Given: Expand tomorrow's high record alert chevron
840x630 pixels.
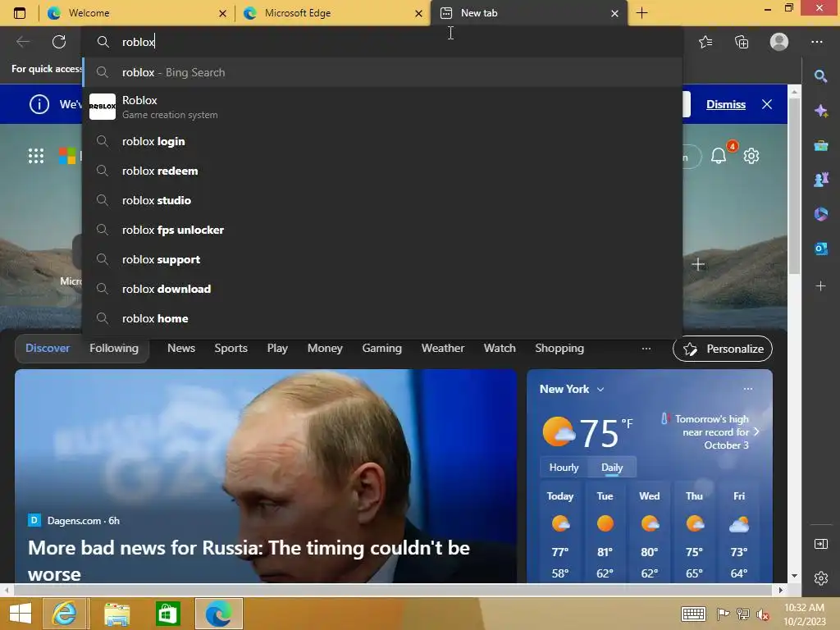Looking at the screenshot, I should (756, 431).
